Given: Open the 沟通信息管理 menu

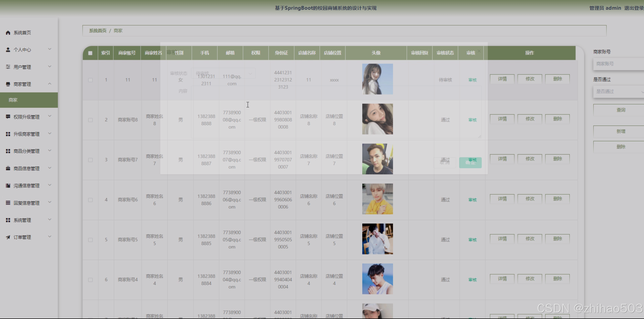Looking at the screenshot, I should coord(26,186).
